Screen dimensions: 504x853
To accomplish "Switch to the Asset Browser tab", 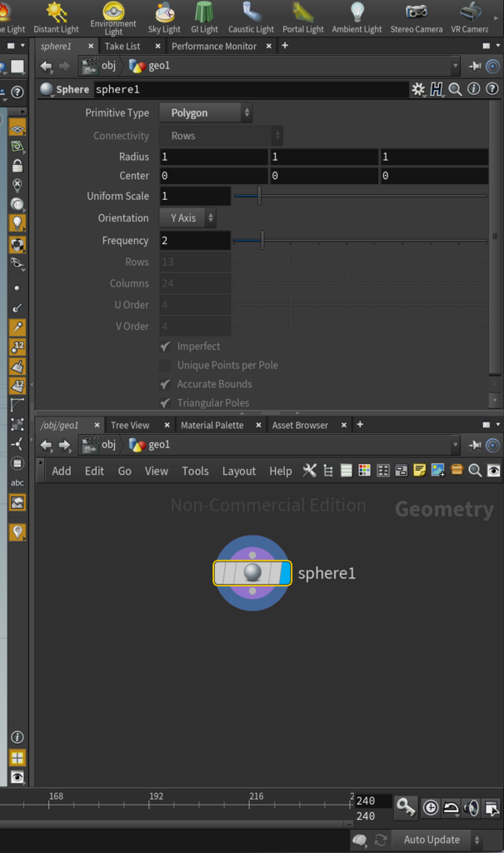I will click(x=300, y=426).
